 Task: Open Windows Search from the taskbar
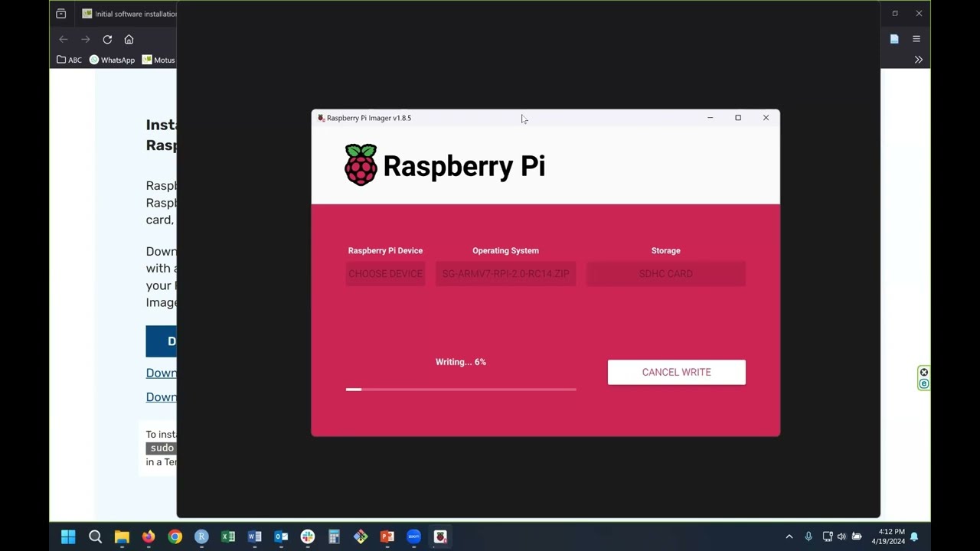click(95, 536)
